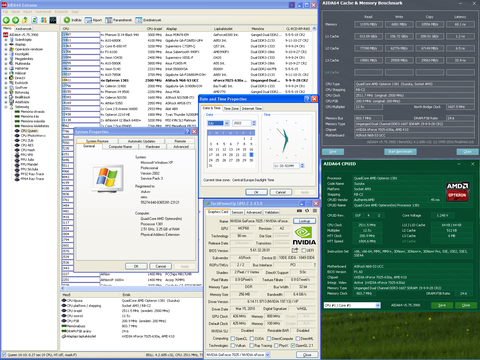Toggle OpenGL 2.1 checkbox in GPU-Z

click(293, 346)
